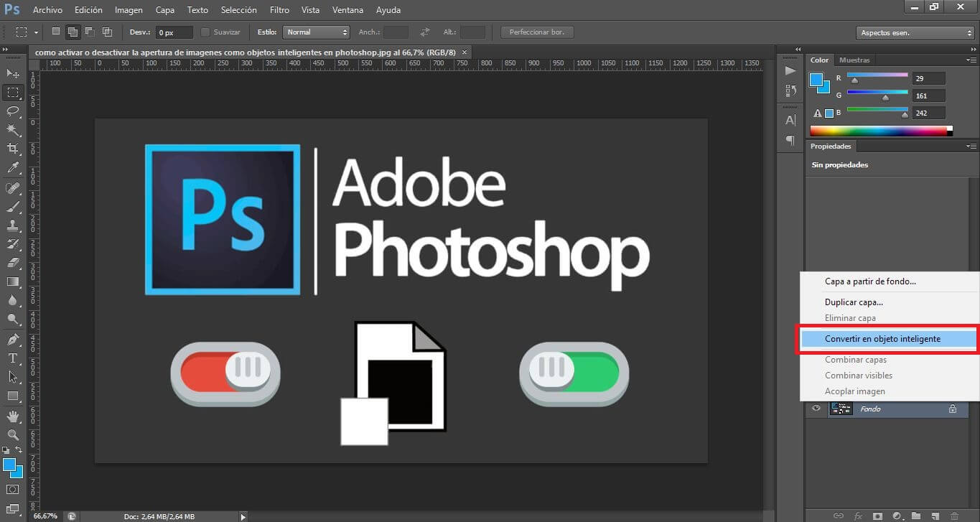
Task: Hide the Fondo layer eye icon
Action: pyautogui.click(x=816, y=409)
